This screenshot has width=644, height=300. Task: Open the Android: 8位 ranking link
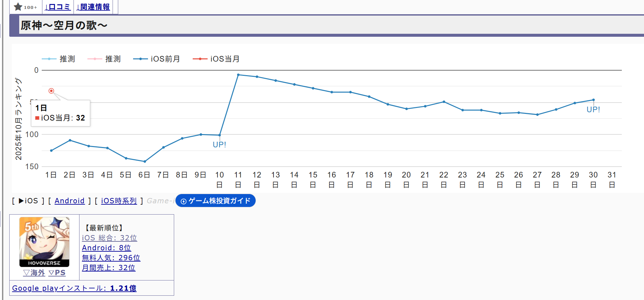[107, 248]
